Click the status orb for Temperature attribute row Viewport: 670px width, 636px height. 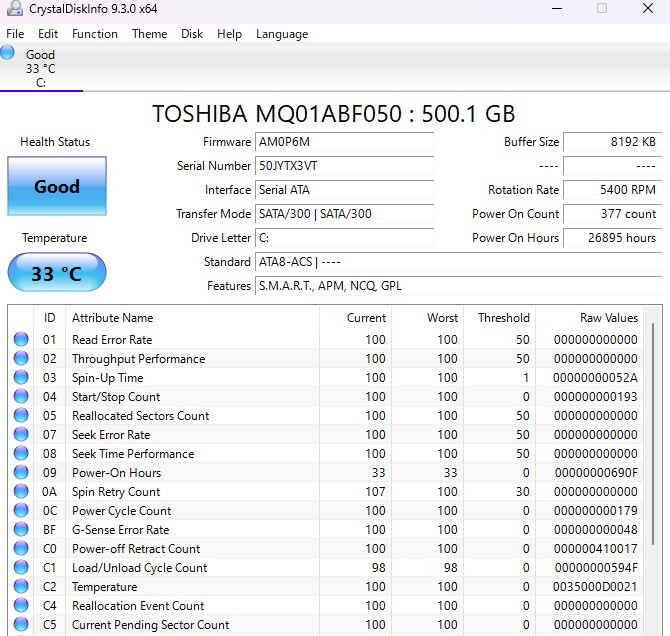click(21, 587)
